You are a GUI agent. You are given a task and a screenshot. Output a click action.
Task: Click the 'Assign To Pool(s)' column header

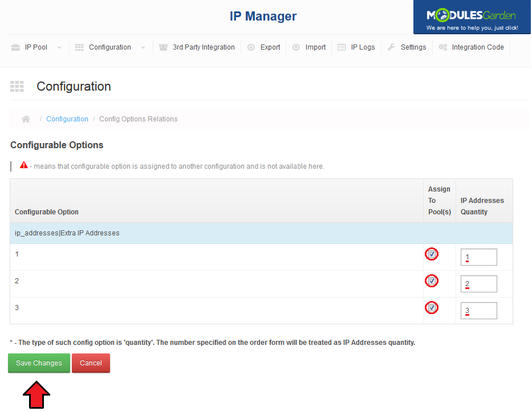[440, 201]
